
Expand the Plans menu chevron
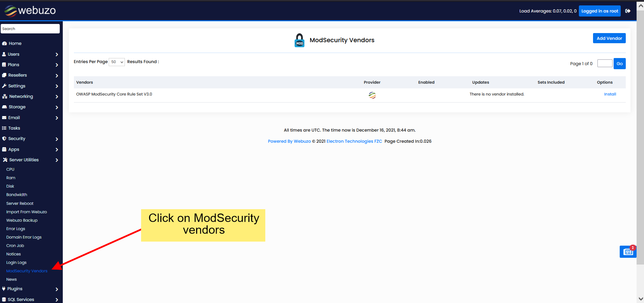coord(57,65)
